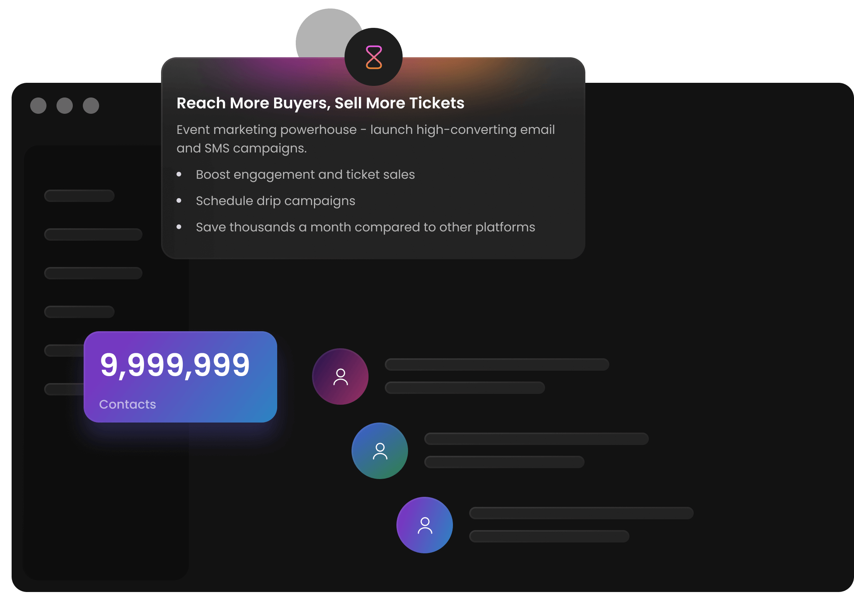854x616 pixels.
Task: Select the "Save thousands a month" bullet
Action: pos(365,227)
